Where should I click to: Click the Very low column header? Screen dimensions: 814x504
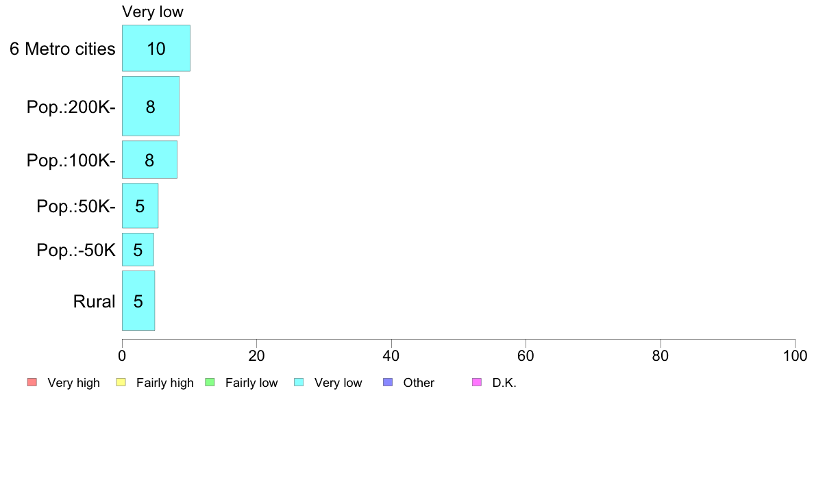coord(153,12)
